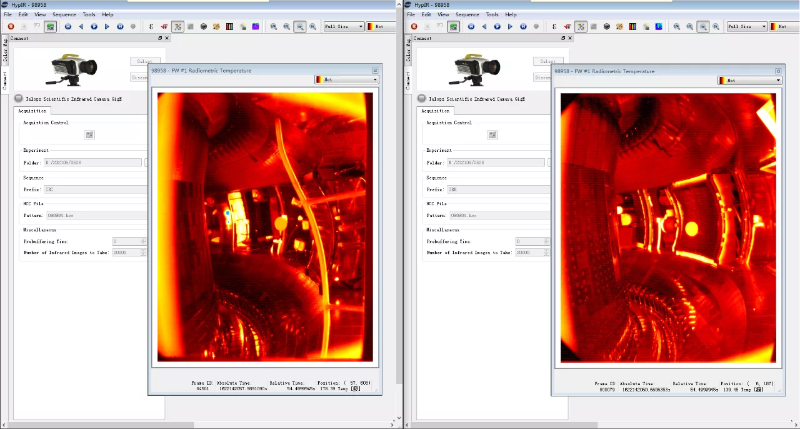This screenshot has width=800, height=429.
Task: Open the Tools menu in right window
Action: coord(492,15)
